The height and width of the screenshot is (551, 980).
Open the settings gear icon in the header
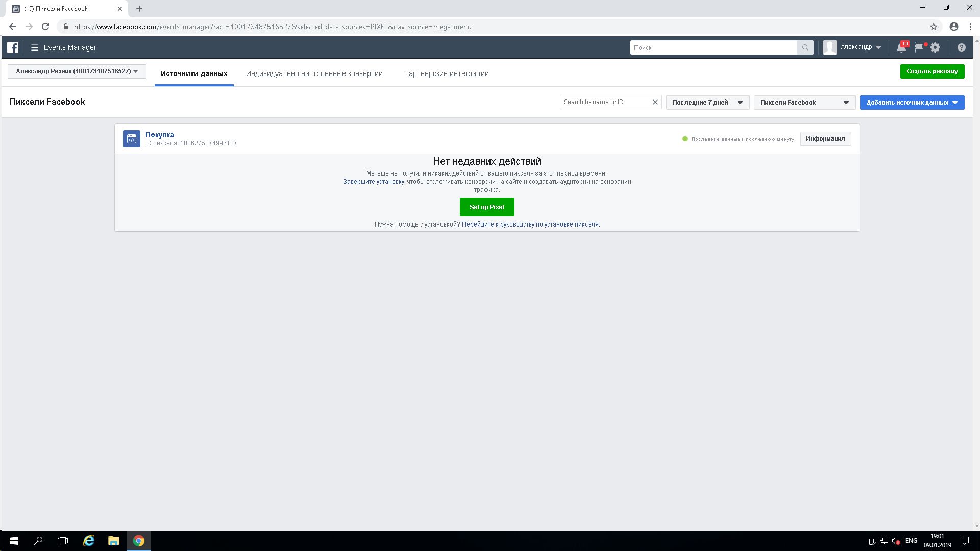click(935, 47)
